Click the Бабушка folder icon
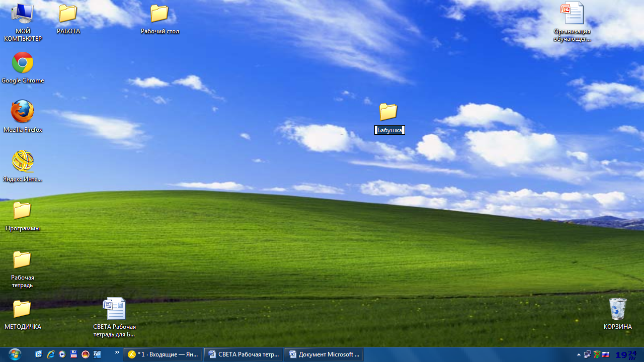644x362 pixels. pos(388,112)
